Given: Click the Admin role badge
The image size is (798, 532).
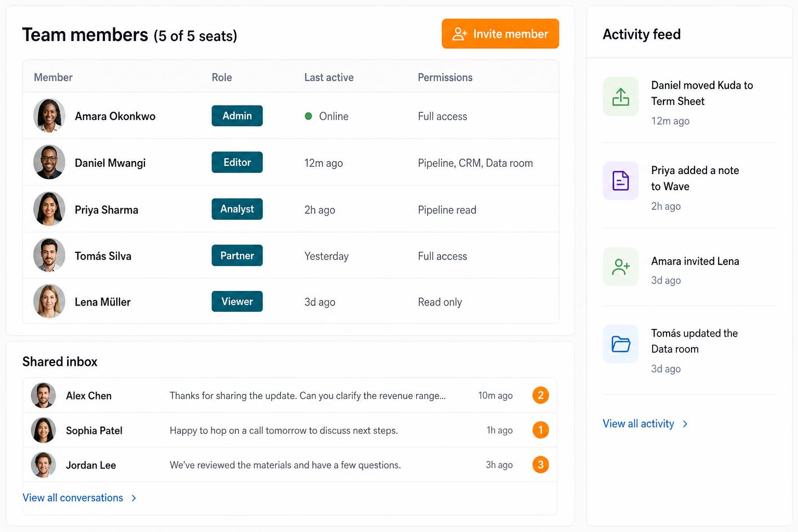Looking at the screenshot, I should pyautogui.click(x=237, y=116).
